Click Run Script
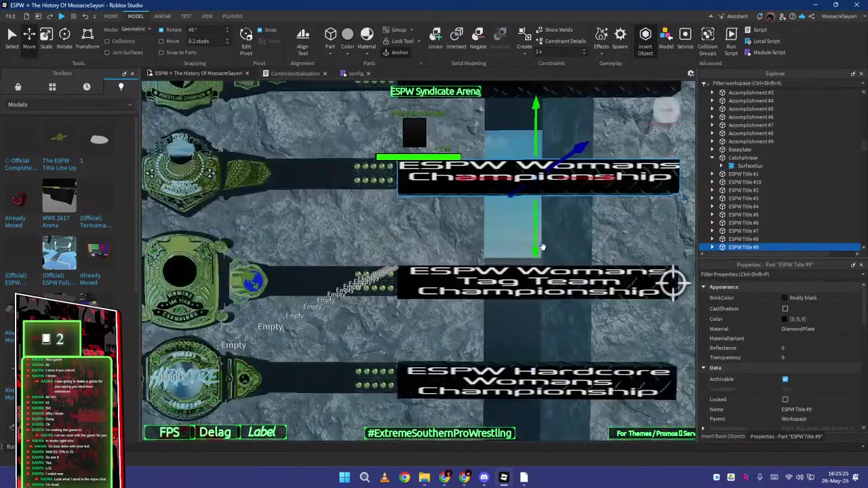The height and width of the screenshot is (488, 868). pos(731,41)
